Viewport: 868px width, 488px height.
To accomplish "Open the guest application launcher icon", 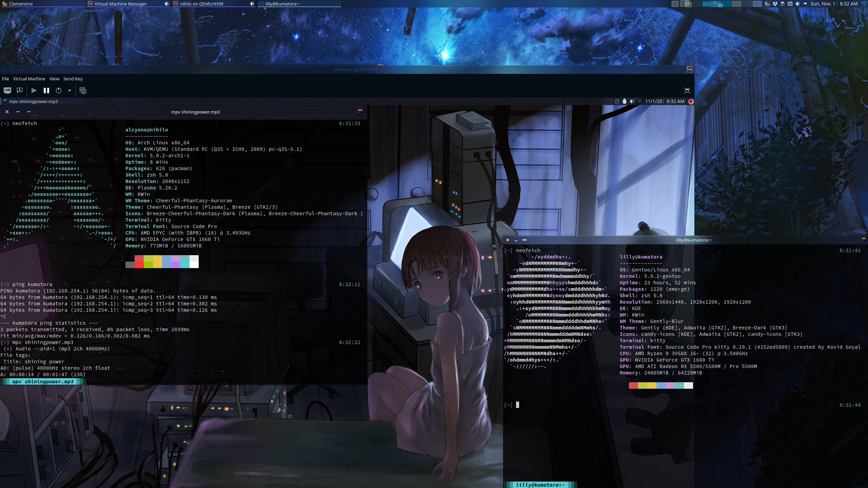I will click(x=691, y=101).
